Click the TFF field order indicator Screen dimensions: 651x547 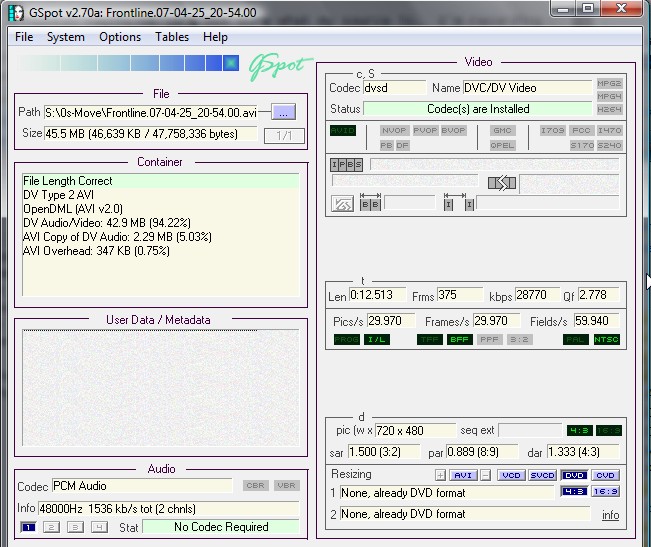tap(430, 339)
